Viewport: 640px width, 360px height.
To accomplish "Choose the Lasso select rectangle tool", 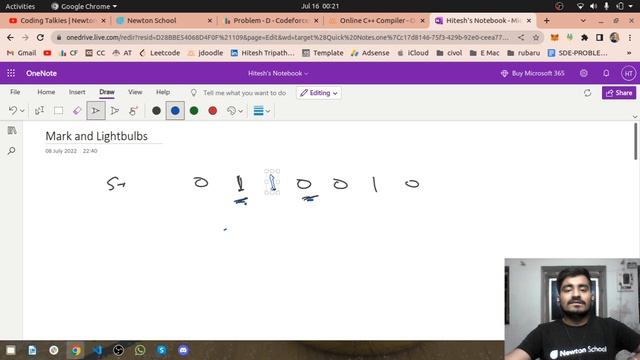I will (58, 111).
